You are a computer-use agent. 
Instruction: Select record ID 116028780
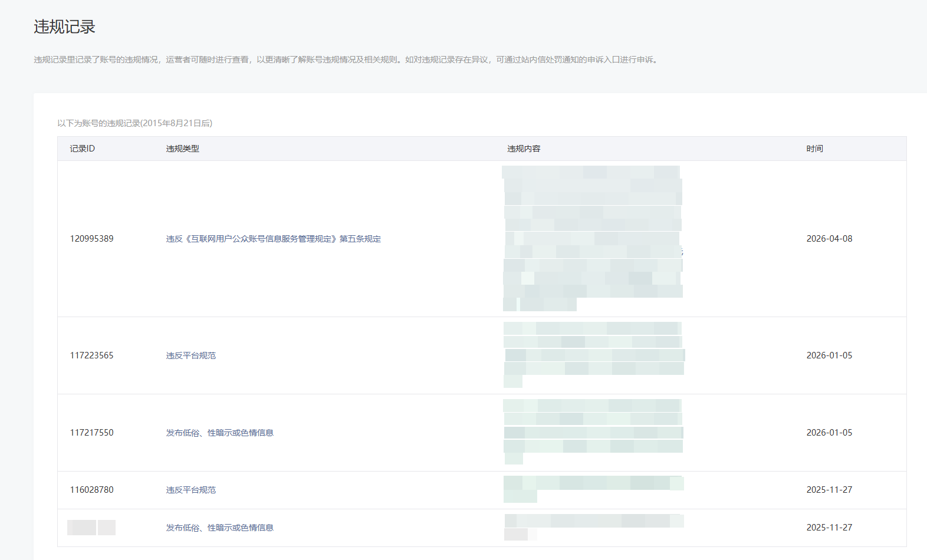[91, 490]
